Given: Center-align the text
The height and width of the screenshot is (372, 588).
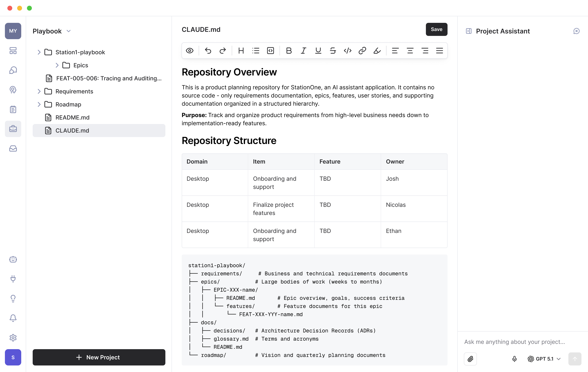Looking at the screenshot, I should [x=410, y=51].
